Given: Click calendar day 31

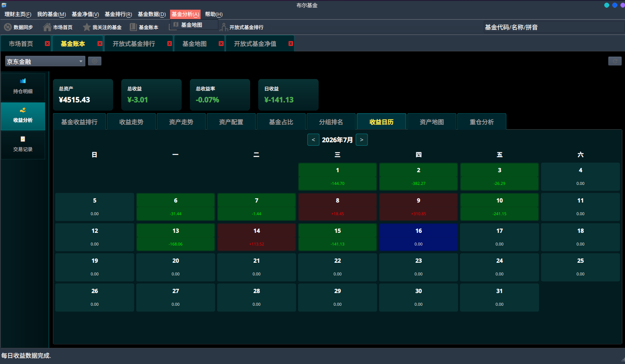Looking at the screenshot, I should coord(500,297).
